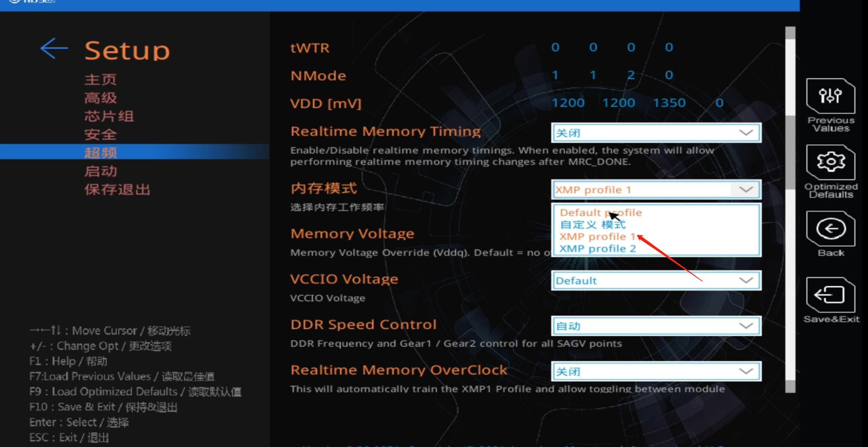Click the back arrow beside Setup title
Screen dimensions: 868x447
[54, 48]
